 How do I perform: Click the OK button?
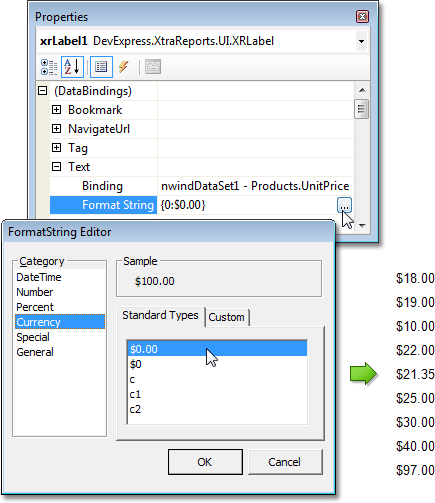[205, 462]
